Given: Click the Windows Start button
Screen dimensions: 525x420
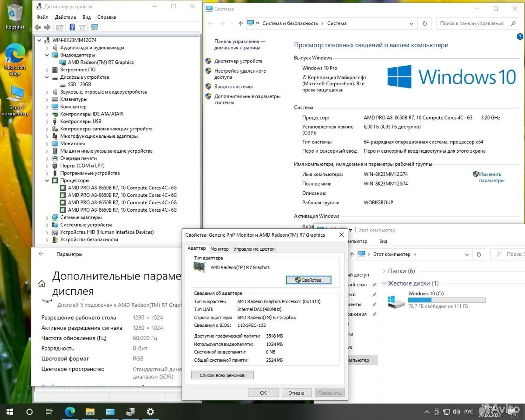Looking at the screenshot, I should [10, 412].
